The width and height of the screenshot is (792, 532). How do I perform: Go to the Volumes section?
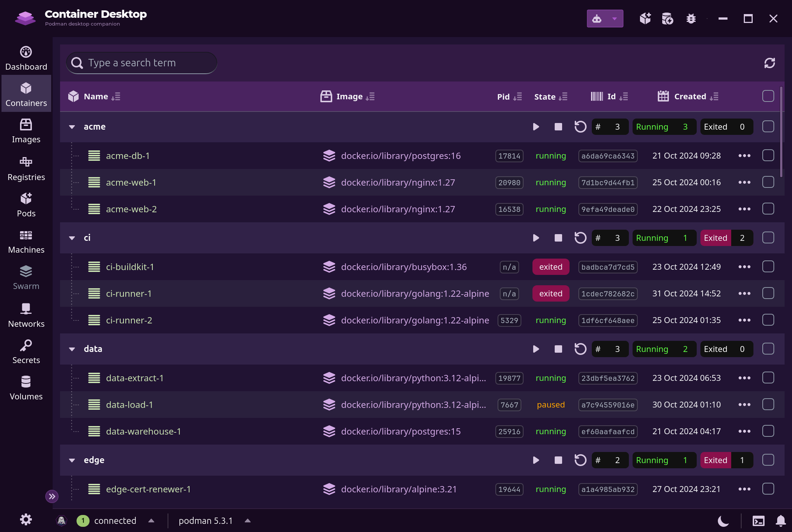(x=26, y=388)
